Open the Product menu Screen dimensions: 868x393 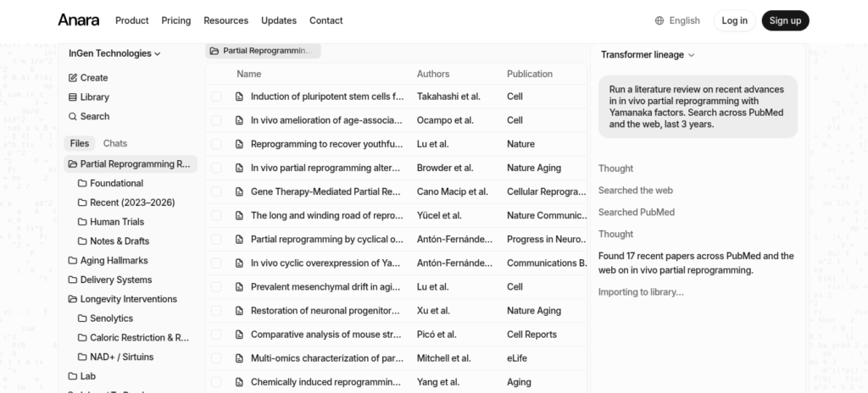pos(131,20)
